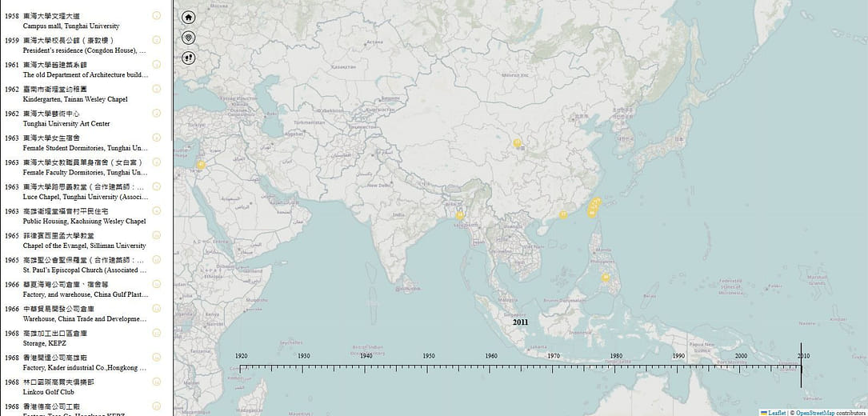The image size is (868, 416).
Task: Click the yellow cluster marker in the Philippines
Action: coord(606,278)
